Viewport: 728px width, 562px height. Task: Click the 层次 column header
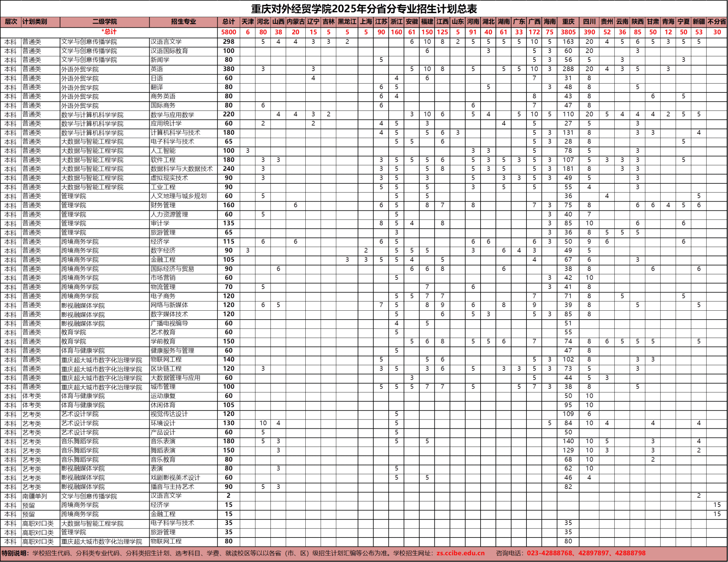click(11, 22)
